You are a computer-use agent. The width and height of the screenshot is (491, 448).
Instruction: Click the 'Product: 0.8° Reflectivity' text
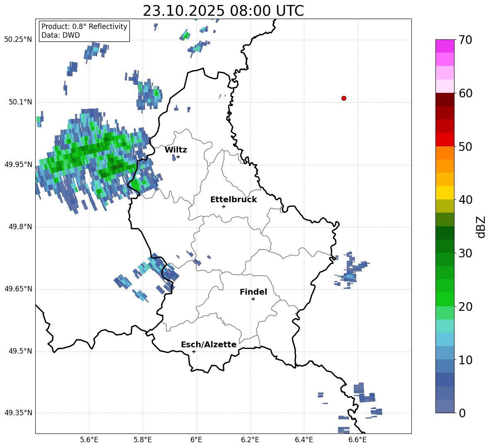pos(84,26)
